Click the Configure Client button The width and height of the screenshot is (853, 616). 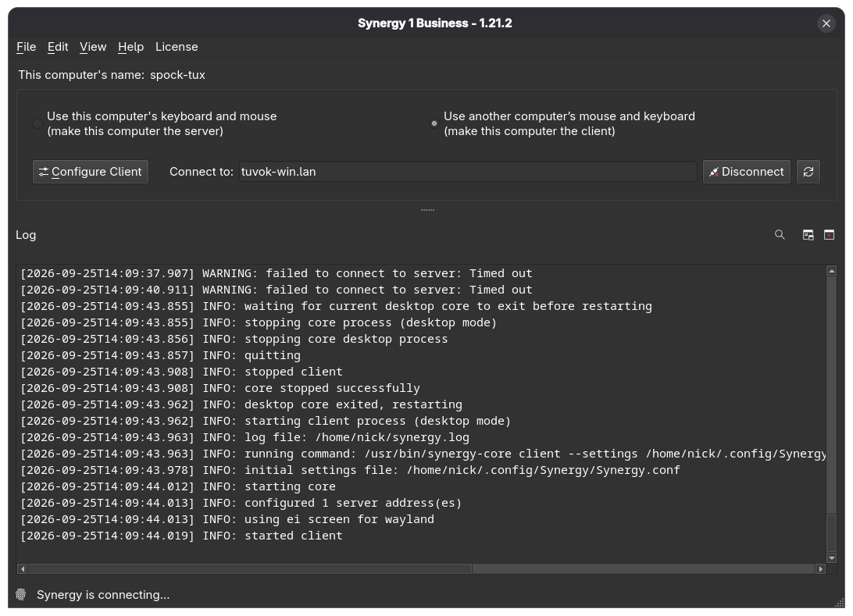[x=91, y=172]
